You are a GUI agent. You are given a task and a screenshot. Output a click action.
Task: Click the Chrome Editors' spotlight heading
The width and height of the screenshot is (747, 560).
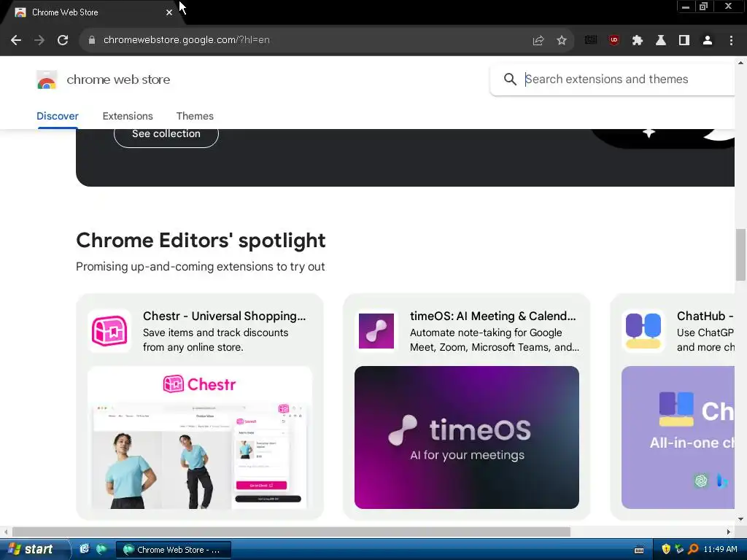(x=201, y=241)
